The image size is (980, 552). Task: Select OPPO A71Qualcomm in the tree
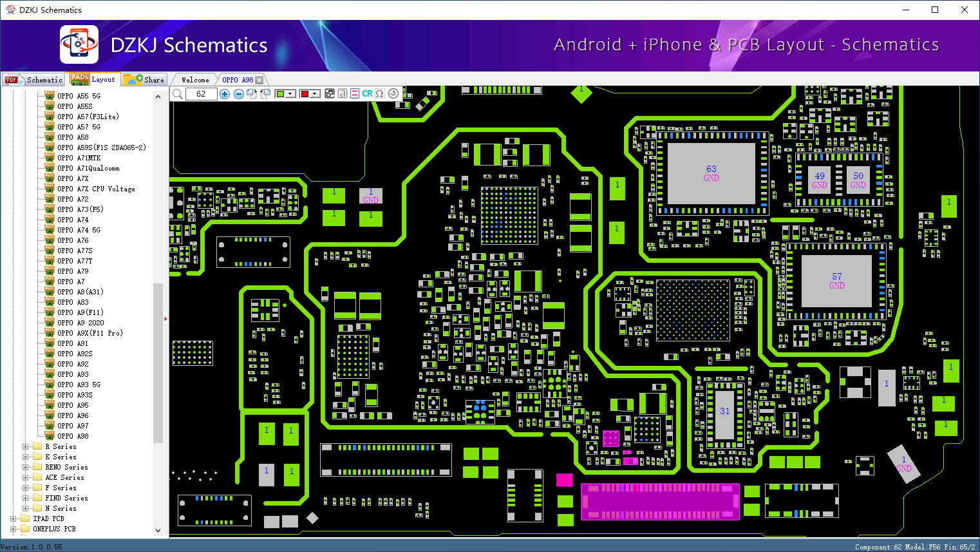click(88, 168)
